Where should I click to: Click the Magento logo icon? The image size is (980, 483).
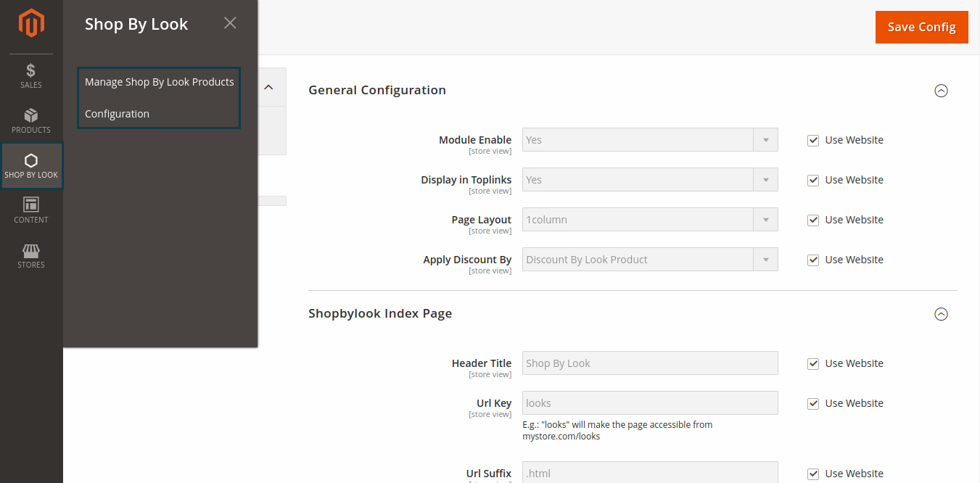(31, 23)
